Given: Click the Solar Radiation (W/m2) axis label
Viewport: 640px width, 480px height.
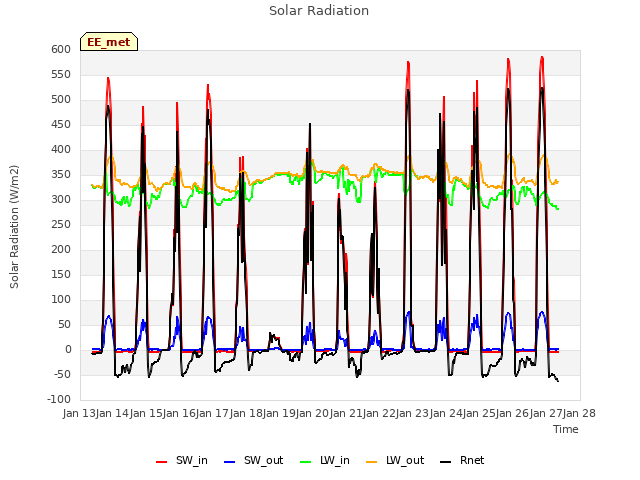Looking at the screenshot, I should click(x=14, y=227).
